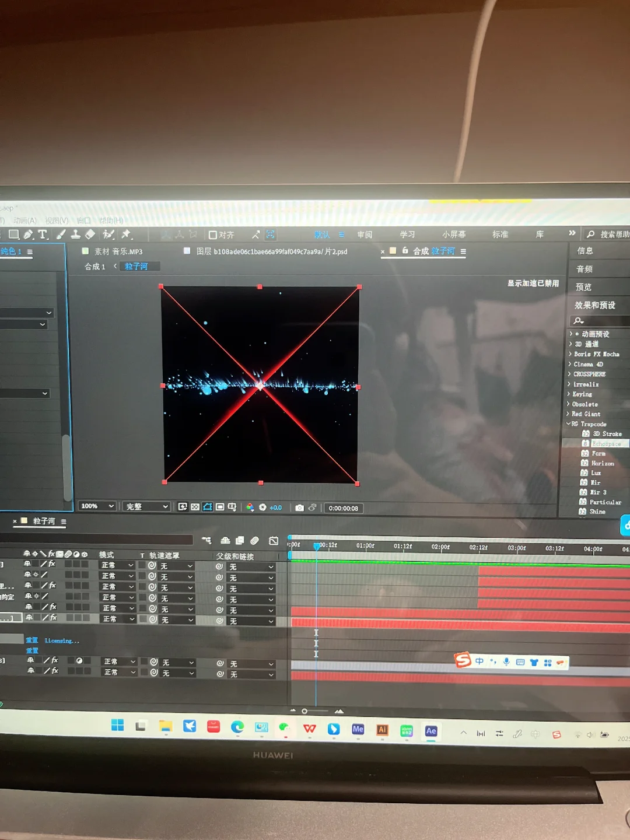
Task: Open Adobe Illustrator from taskbar
Action: (383, 730)
